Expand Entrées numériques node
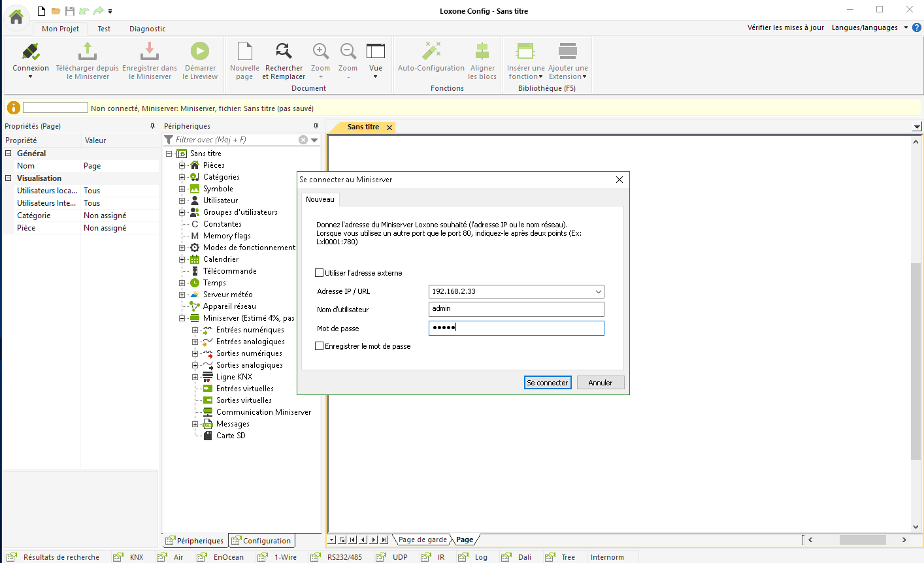This screenshot has width=924, height=563. pyautogui.click(x=195, y=330)
